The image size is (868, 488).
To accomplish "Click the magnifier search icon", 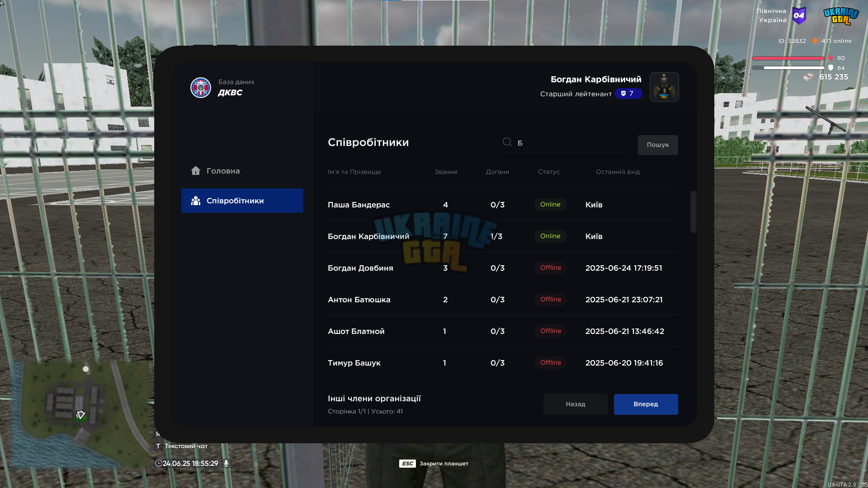I will click(x=507, y=142).
